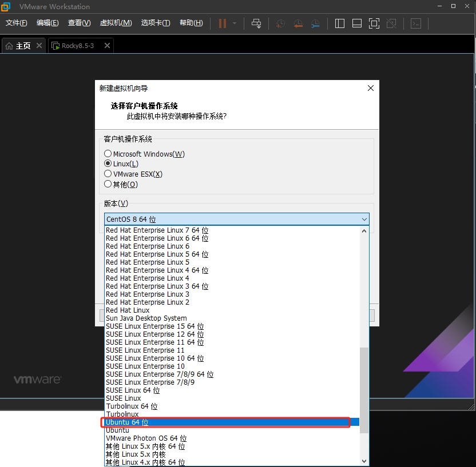Click the send Ctrl+Alt+Del icon

(256, 23)
